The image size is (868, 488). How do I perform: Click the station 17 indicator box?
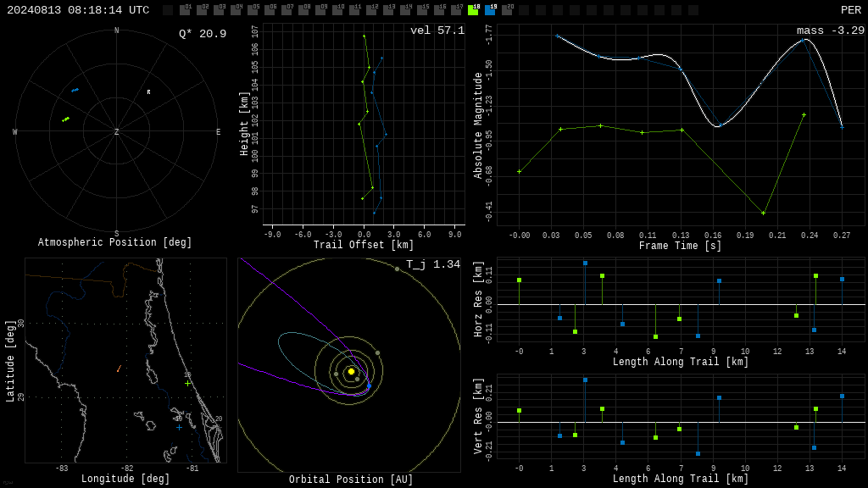pyautogui.click(x=456, y=9)
